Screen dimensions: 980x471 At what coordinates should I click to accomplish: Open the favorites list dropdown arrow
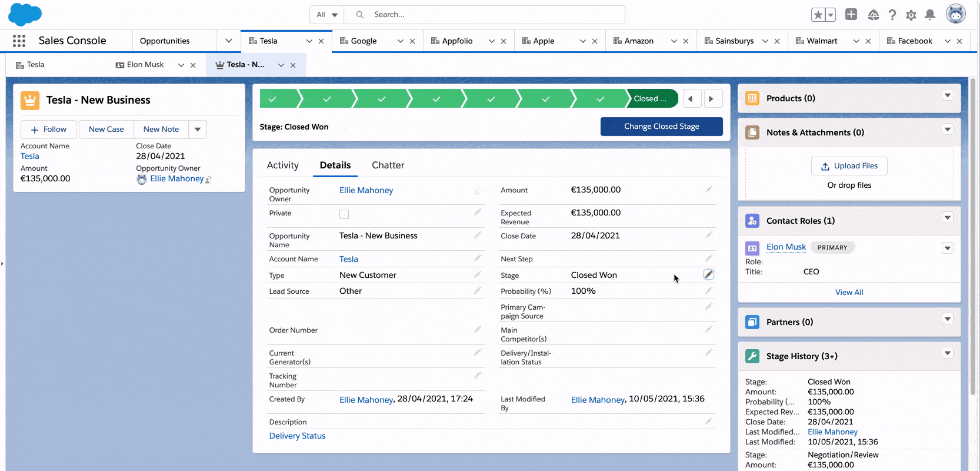point(831,15)
